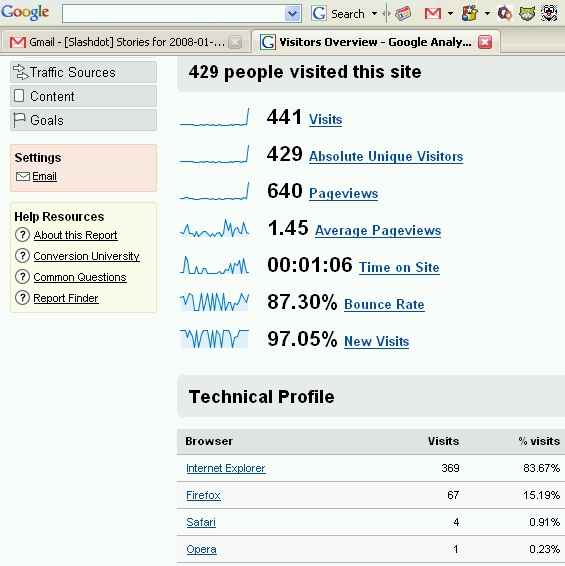
Task: Open the Search button dropdown arrow
Action: (374, 14)
